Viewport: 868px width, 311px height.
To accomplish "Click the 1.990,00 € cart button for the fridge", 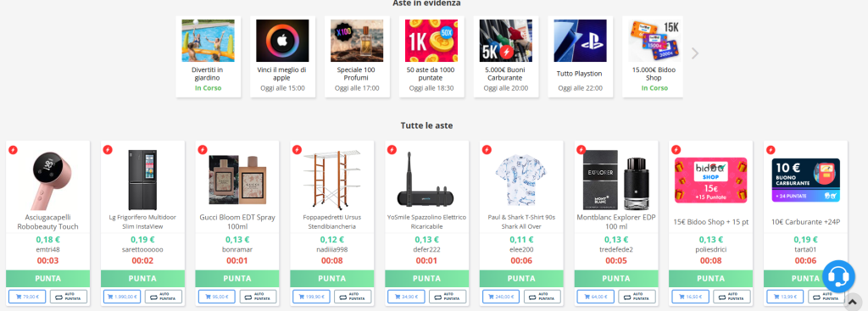I will click(x=122, y=297).
